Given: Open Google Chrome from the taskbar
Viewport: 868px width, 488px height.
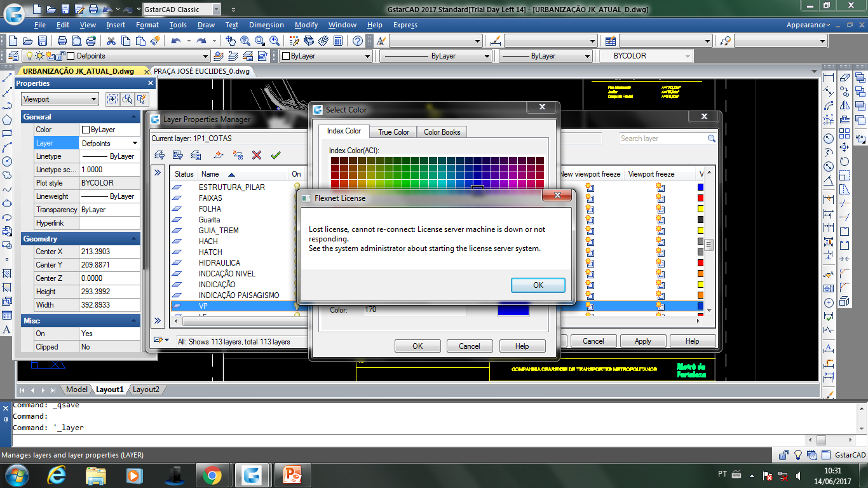Looking at the screenshot, I should 212,475.
